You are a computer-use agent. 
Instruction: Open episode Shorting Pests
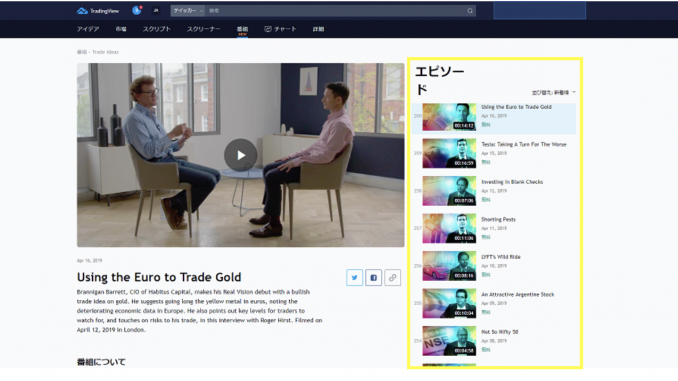tap(499, 219)
